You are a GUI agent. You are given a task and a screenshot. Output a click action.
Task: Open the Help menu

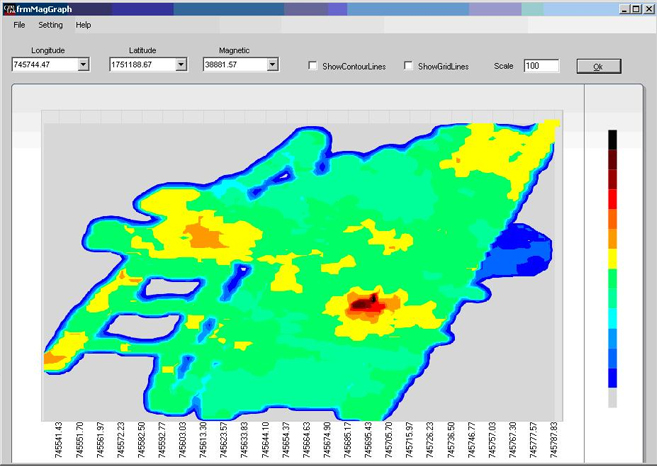coord(83,25)
